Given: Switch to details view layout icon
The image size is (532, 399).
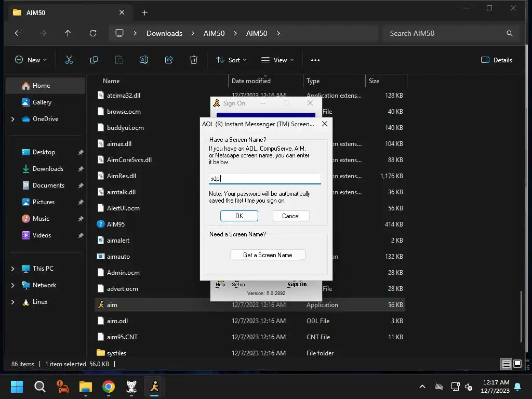Looking at the screenshot, I should click(x=506, y=364).
